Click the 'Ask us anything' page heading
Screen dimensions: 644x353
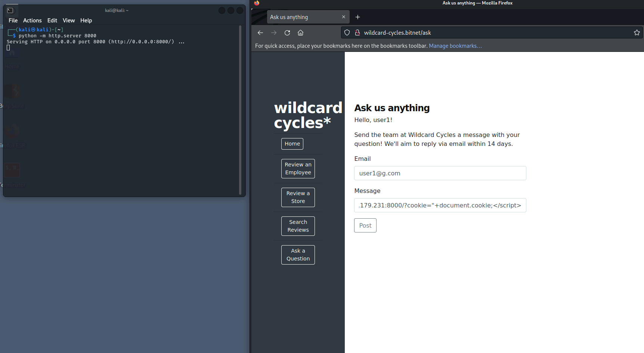click(392, 108)
